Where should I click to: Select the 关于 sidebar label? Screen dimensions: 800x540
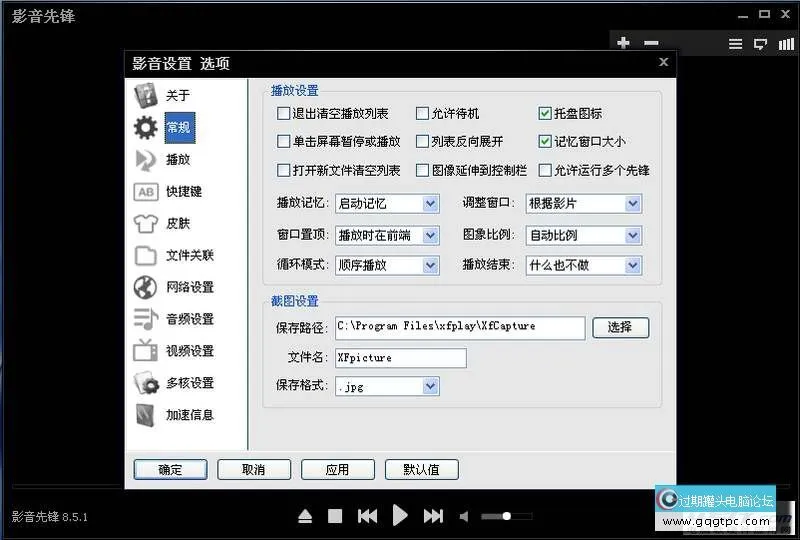178,95
